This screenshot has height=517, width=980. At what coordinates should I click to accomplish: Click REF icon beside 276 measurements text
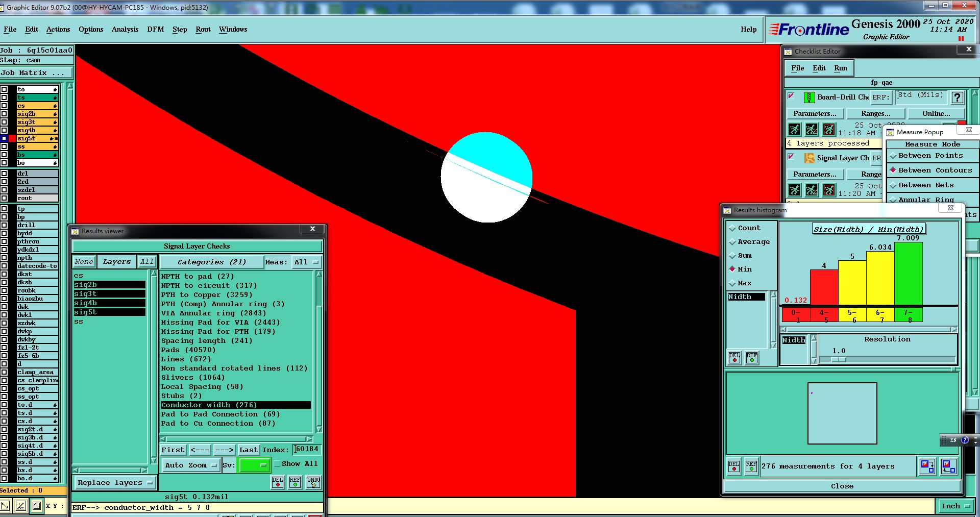coord(751,466)
